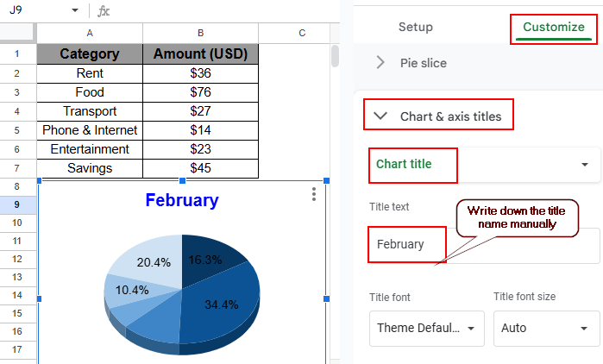Viewport: 603px width, 364px height.
Task: Switch to the Customize tab
Action: point(553,27)
